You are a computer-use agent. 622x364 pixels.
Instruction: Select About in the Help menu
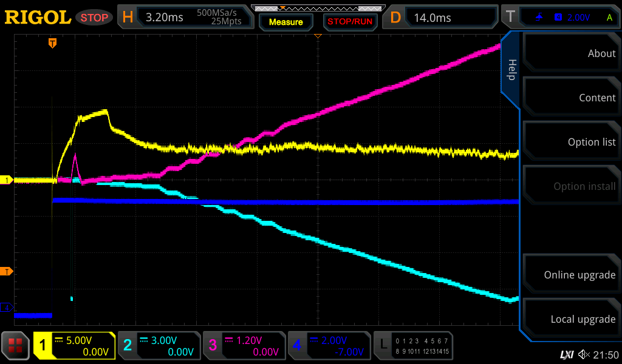point(571,53)
